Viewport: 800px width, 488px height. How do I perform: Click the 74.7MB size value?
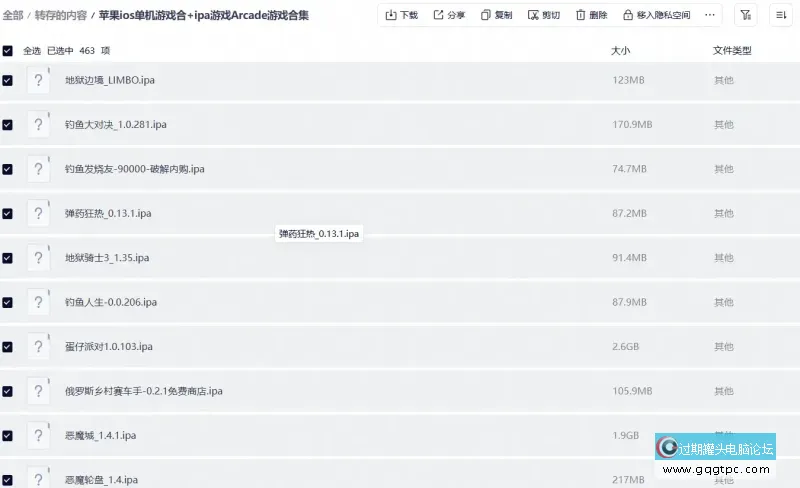point(630,169)
